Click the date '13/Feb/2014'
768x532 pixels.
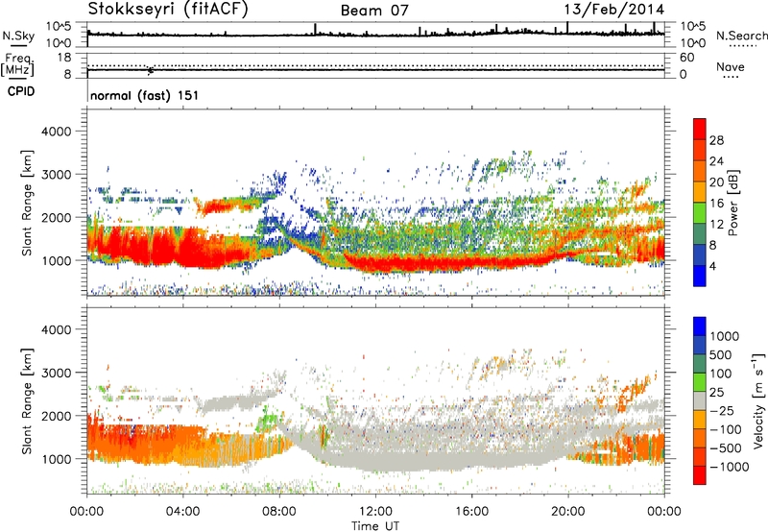614,10
